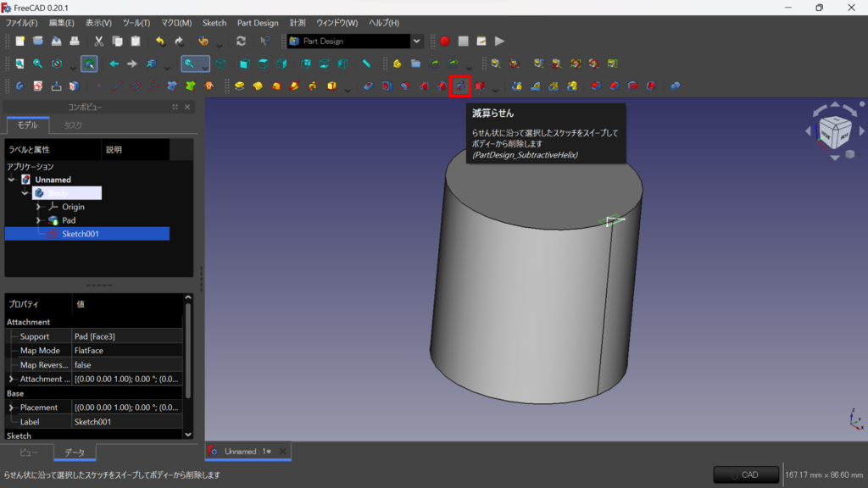Click the Mirrored pattern icon
Image resolution: width=868 pixels, height=488 pixels.
[517, 86]
